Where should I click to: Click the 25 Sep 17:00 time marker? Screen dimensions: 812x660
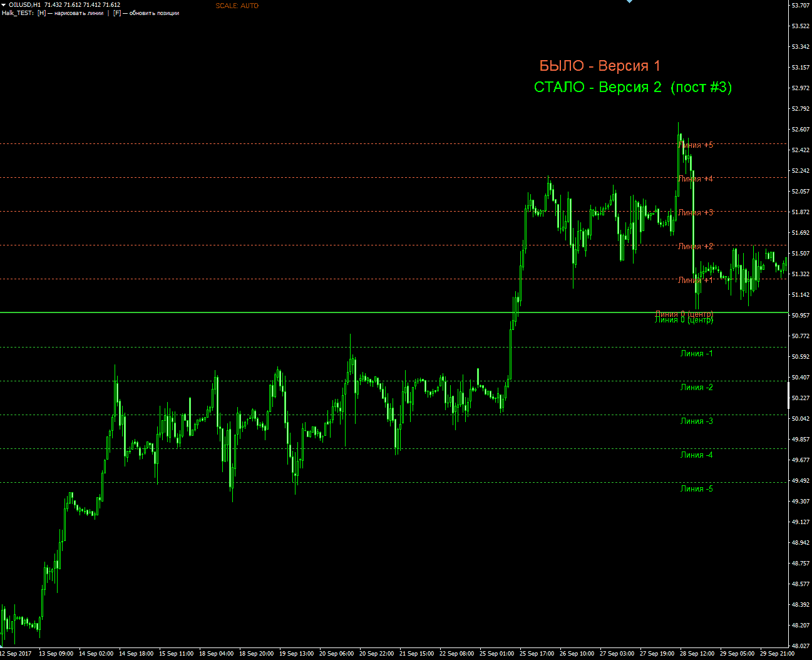[x=537, y=654]
